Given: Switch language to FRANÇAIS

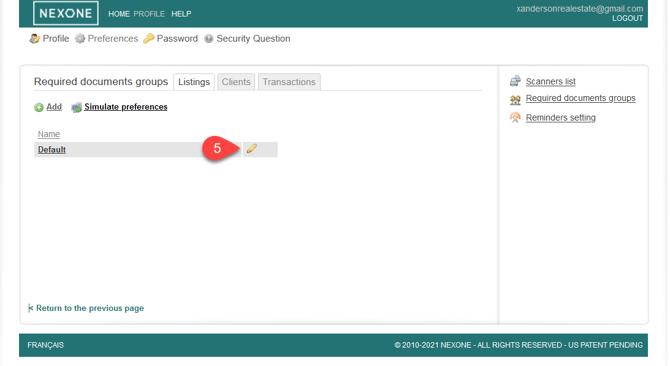Looking at the screenshot, I should coord(46,345).
